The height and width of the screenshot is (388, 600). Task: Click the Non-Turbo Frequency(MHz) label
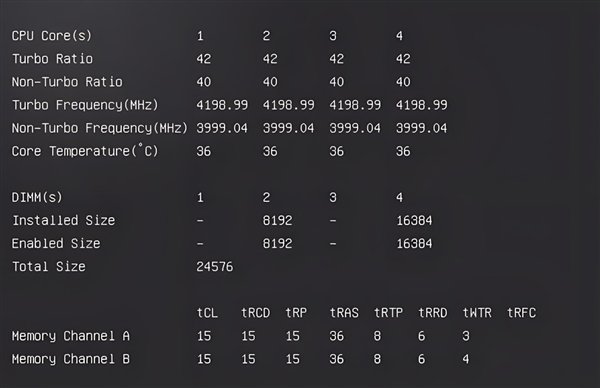(x=99, y=128)
